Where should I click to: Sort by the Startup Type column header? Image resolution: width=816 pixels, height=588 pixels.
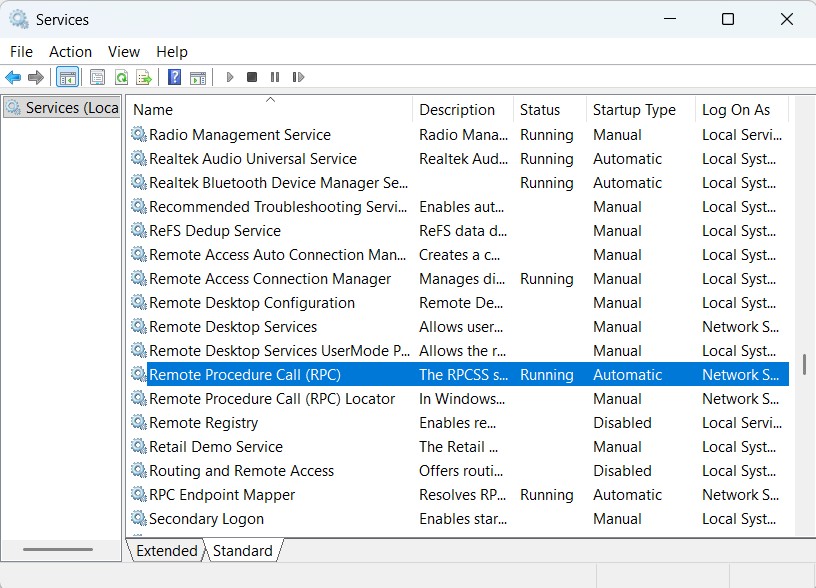coord(641,109)
